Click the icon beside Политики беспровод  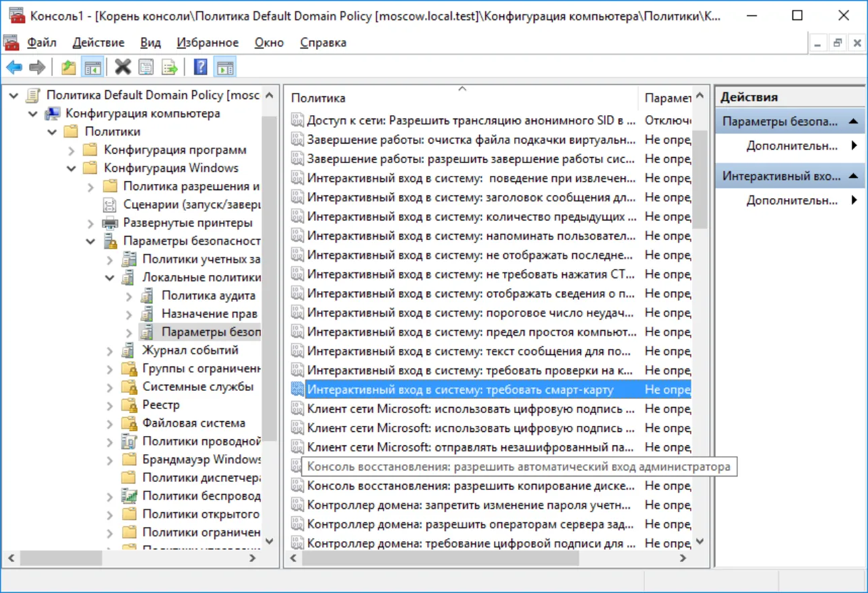pyautogui.click(x=129, y=496)
